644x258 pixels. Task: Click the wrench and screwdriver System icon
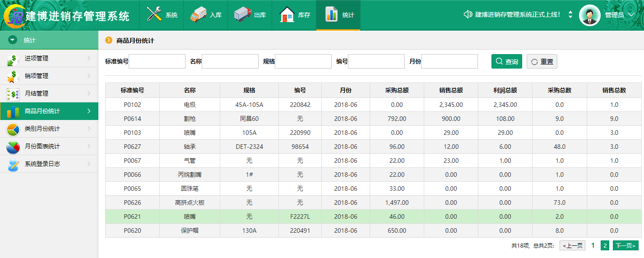(154, 14)
